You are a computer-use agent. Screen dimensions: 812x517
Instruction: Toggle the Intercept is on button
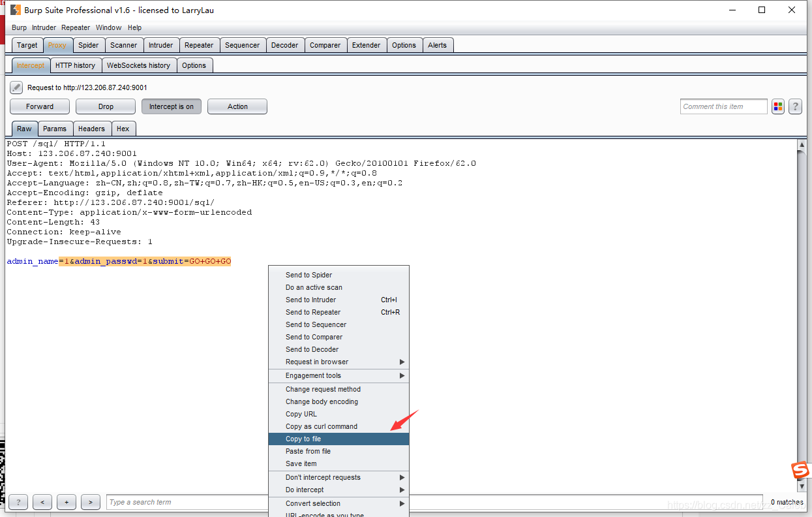click(172, 106)
